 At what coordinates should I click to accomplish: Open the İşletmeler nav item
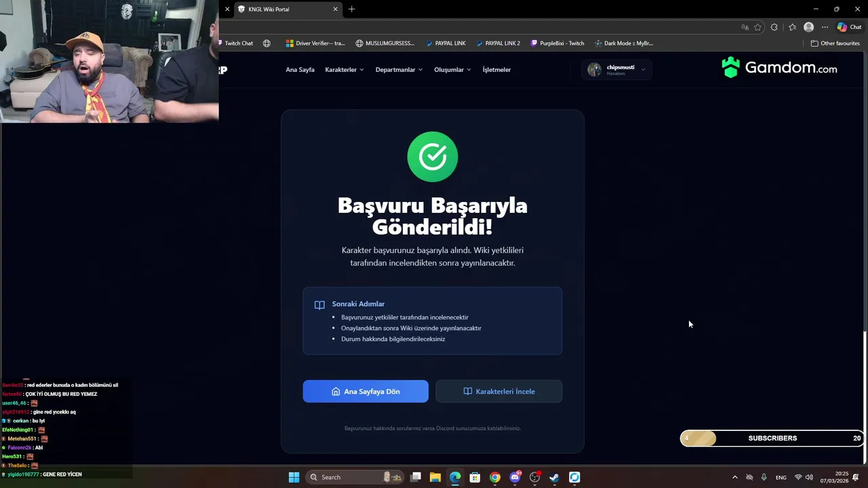496,70
